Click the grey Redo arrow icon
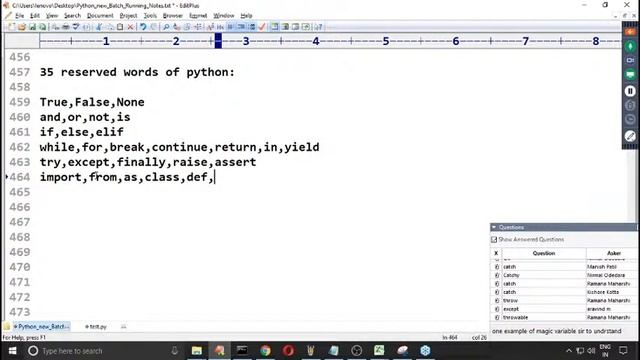The width and height of the screenshot is (640, 360). [x=153, y=27]
